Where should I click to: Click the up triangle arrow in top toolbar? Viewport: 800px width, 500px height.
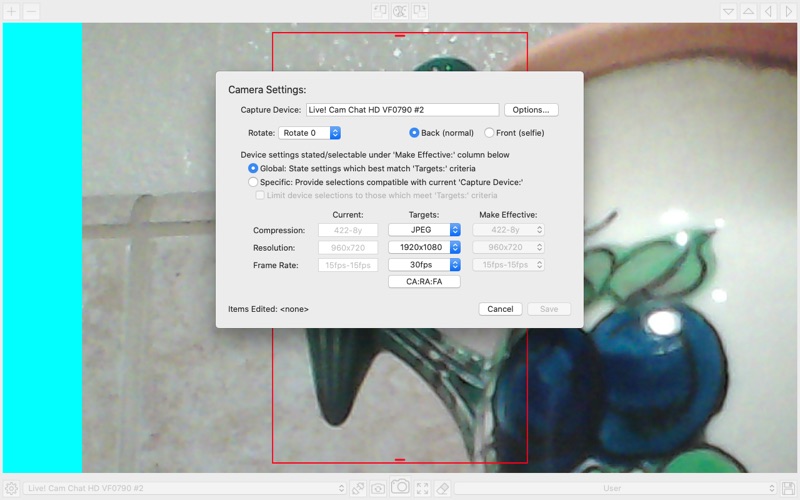tap(748, 11)
